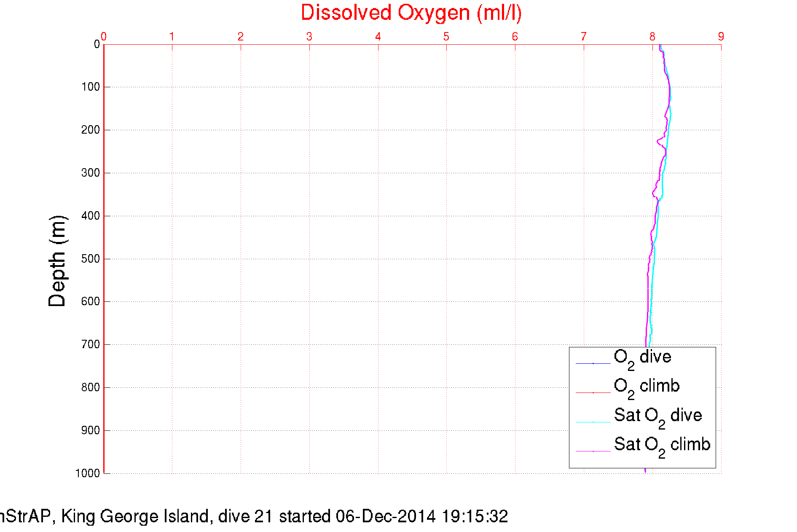Select the Sat O2 dive legend label
Viewport: 797px width, 532px height.
[x=657, y=416]
